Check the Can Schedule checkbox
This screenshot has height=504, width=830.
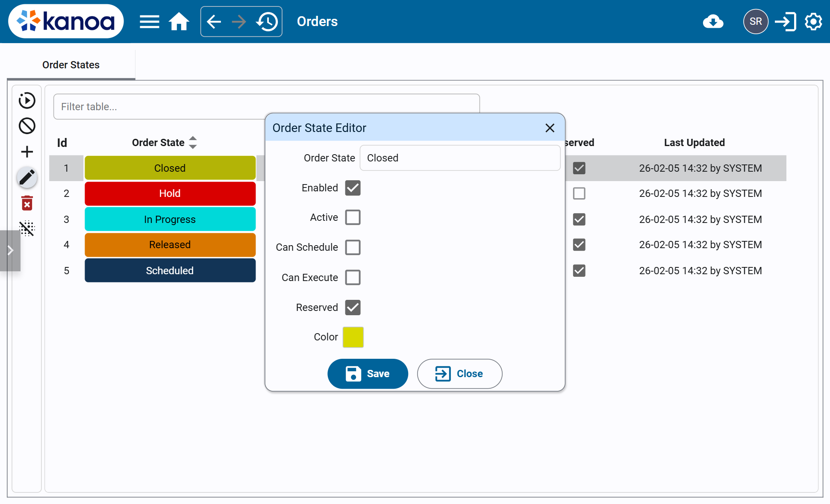click(x=353, y=247)
